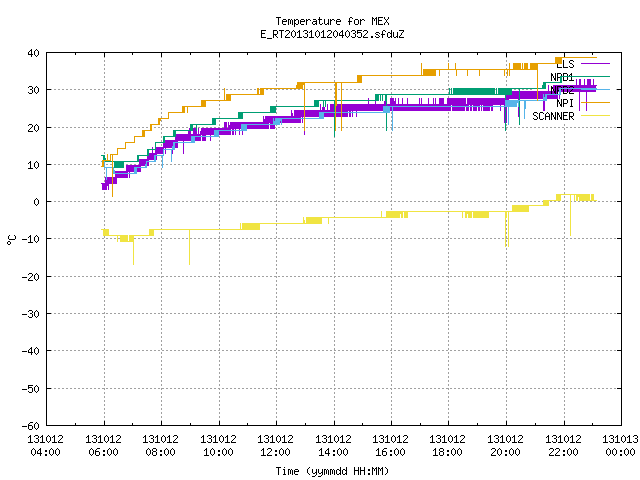Click the y-axis tick label 10

[33, 165]
